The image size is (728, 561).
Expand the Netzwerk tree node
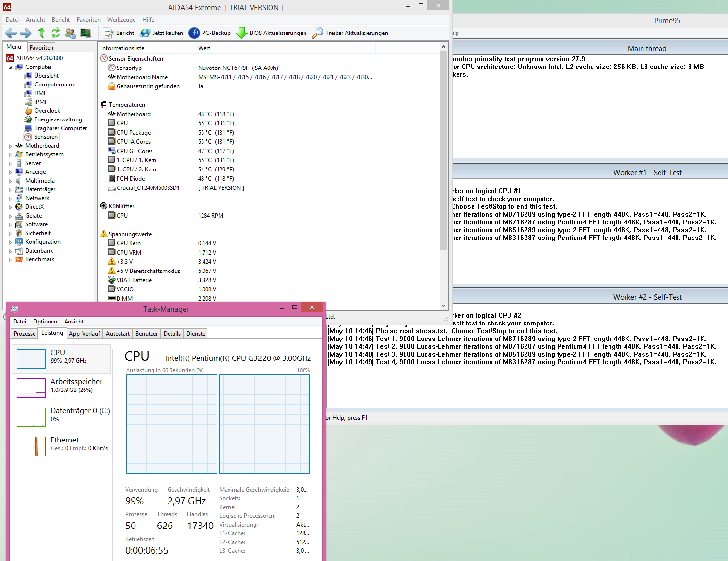[x=10, y=198]
